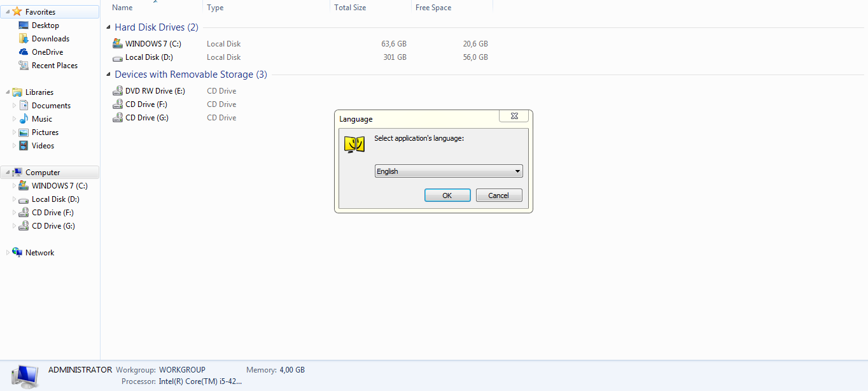Click the CD Drive (G:) sidebar icon
The height and width of the screenshot is (391, 868).
pyautogui.click(x=24, y=226)
